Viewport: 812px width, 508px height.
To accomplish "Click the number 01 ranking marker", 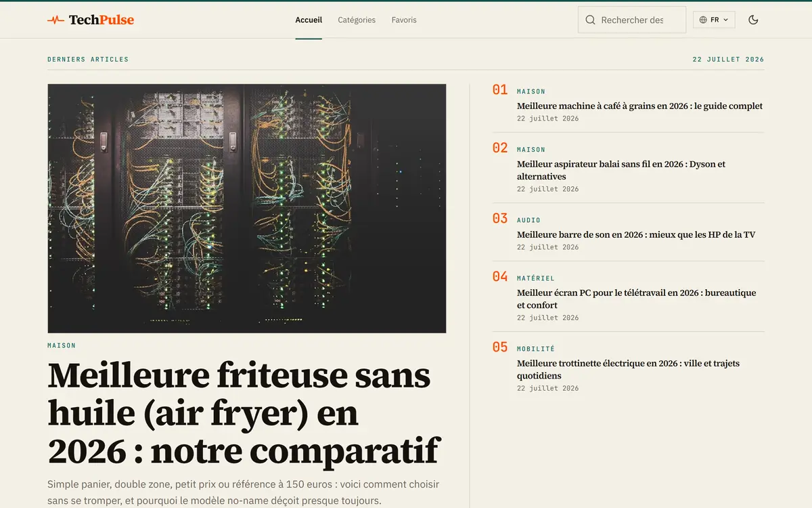I will click(500, 89).
